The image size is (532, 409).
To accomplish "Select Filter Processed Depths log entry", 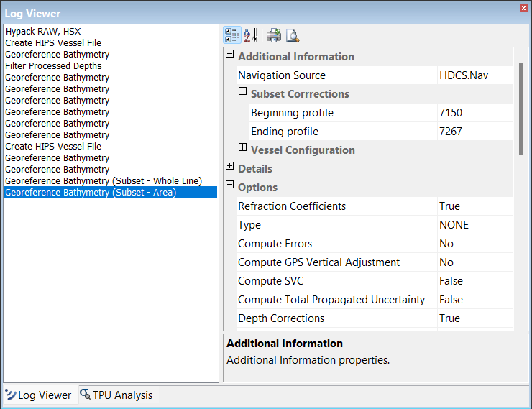I will click(54, 66).
